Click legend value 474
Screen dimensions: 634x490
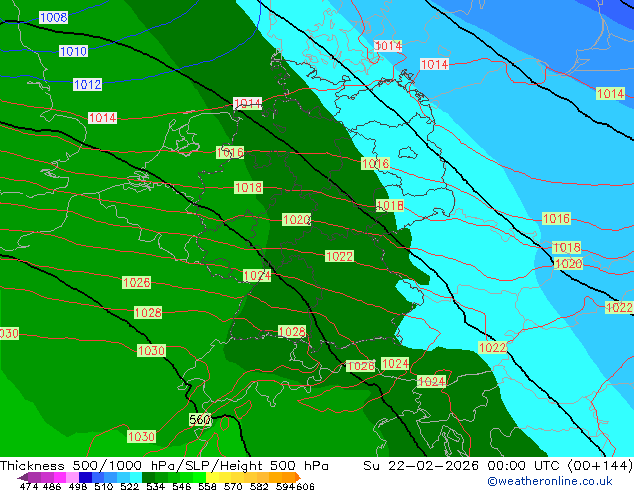29,486
